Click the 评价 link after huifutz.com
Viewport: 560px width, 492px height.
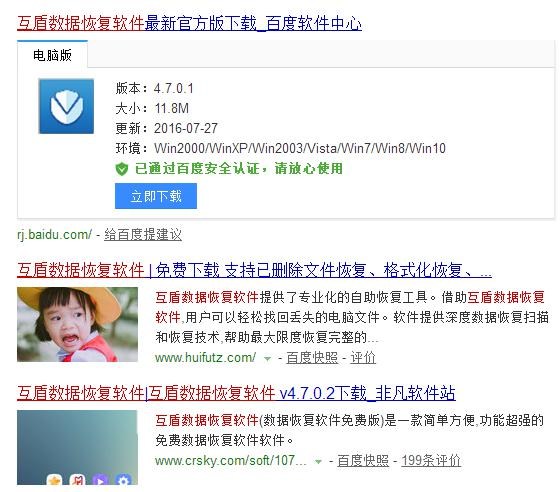pyautogui.click(x=363, y=357)
